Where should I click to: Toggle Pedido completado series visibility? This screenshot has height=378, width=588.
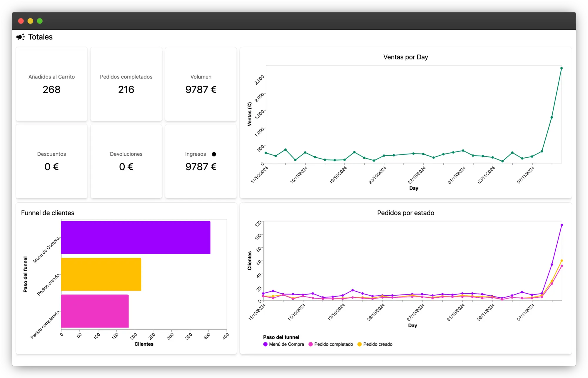334,344
